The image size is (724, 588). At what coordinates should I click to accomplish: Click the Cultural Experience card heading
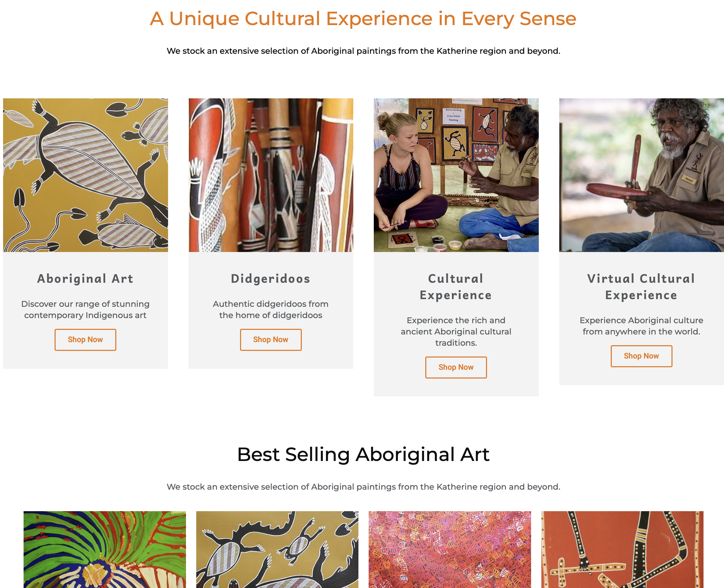click(456, 287)
